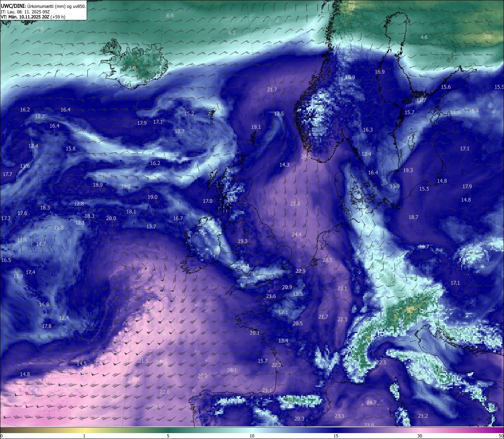Click the map value 18.7
Screen dimensions: 504x439
pyautogui.click(x=413, y=217)
